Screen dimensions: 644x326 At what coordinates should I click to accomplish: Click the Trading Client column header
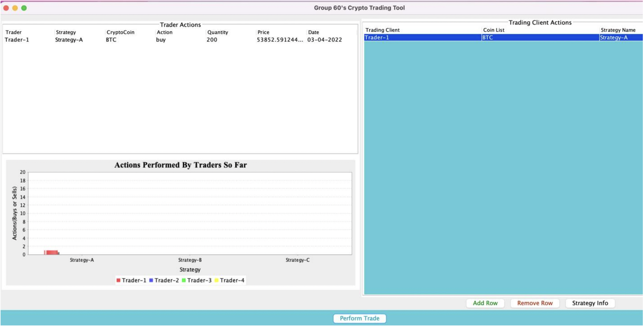click(x=382, y=30)
